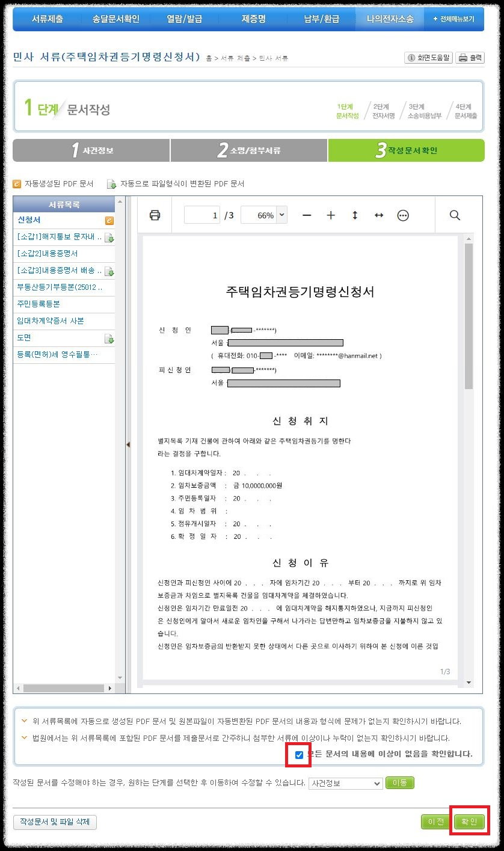Open the 서류제출 menu
The image size is (504, 851).
pos(47,19)
